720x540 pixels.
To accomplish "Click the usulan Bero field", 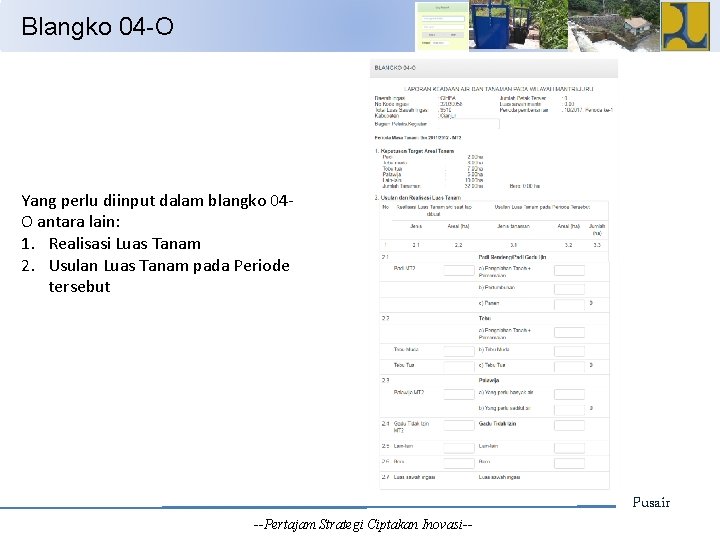I will [569, 463].
